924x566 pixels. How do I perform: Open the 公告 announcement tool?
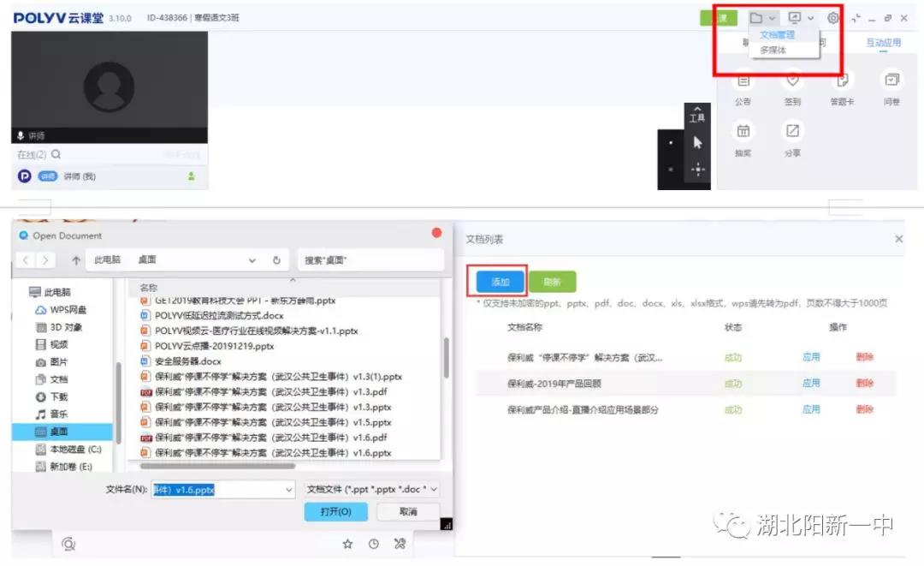(x=743, y=81)
